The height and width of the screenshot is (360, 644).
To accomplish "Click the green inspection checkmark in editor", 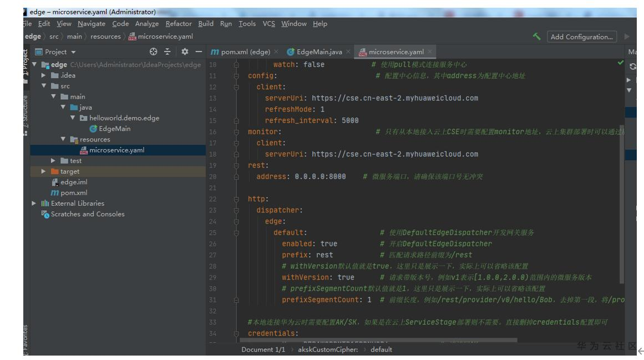I will (x=620, y=63).
